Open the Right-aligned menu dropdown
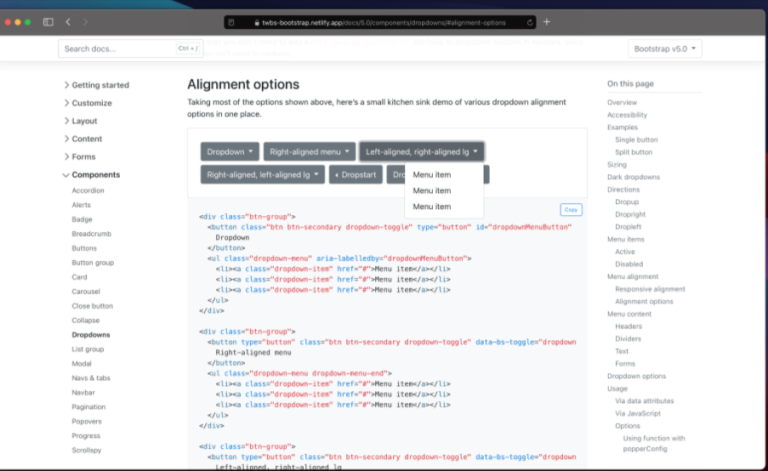Viewport: 768px width, 471px height. pyautogui.click(x=309, y=152)
